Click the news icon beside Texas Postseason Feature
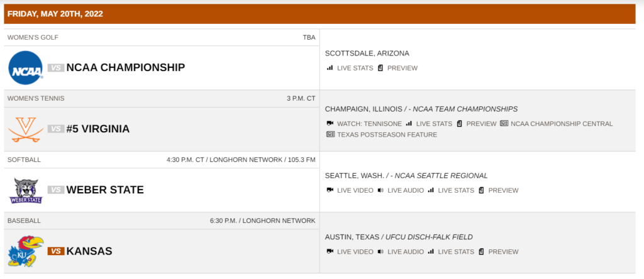The image size is (644, 279). pos(330,135)
